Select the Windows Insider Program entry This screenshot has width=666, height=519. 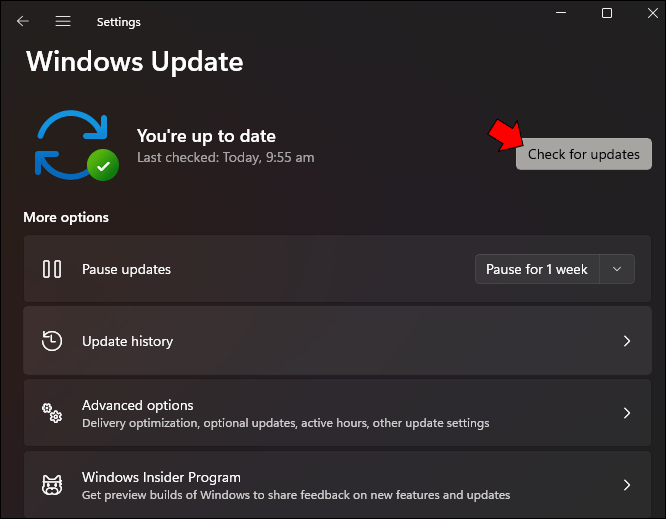(337, 485)
